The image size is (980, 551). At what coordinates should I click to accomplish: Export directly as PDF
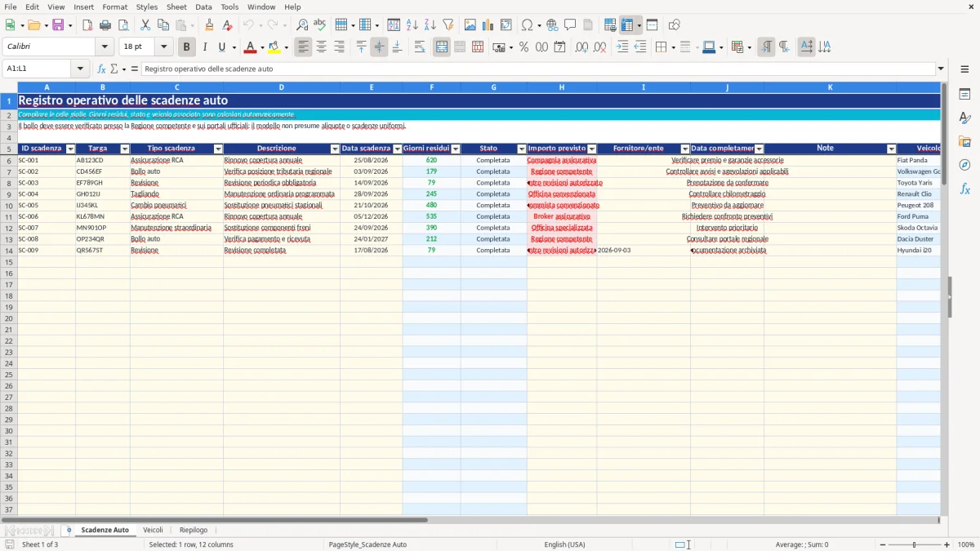pos(87,25)
